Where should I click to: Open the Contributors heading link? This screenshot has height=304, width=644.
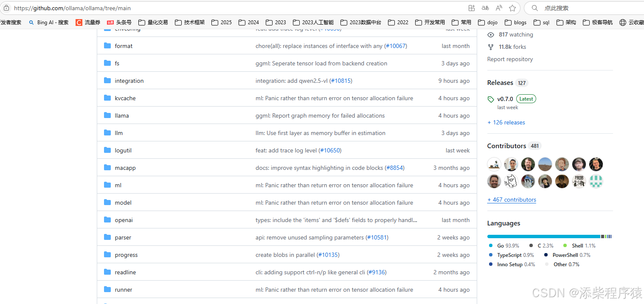tap(506, 146)
